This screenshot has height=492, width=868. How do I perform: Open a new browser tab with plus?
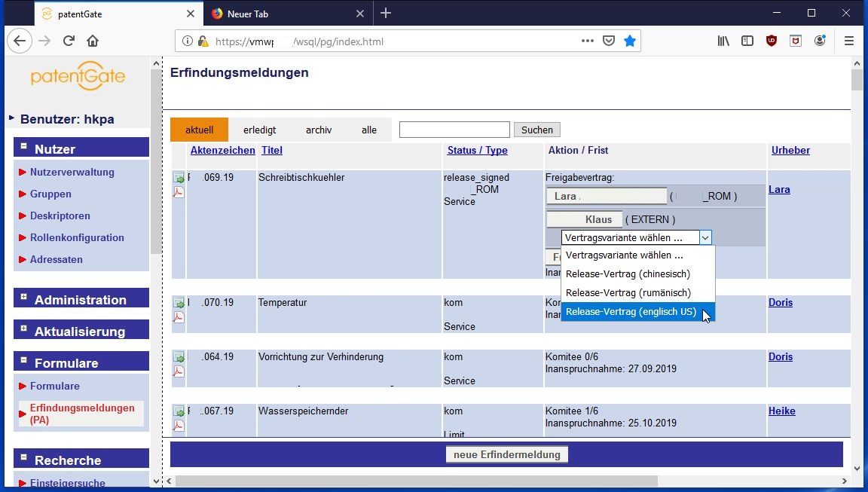386,14
